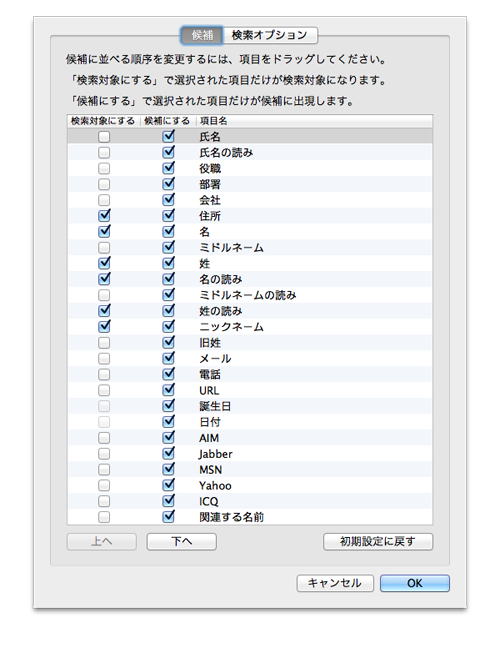Restore defaults with 初期設定に戻す button

pos(378,541)
